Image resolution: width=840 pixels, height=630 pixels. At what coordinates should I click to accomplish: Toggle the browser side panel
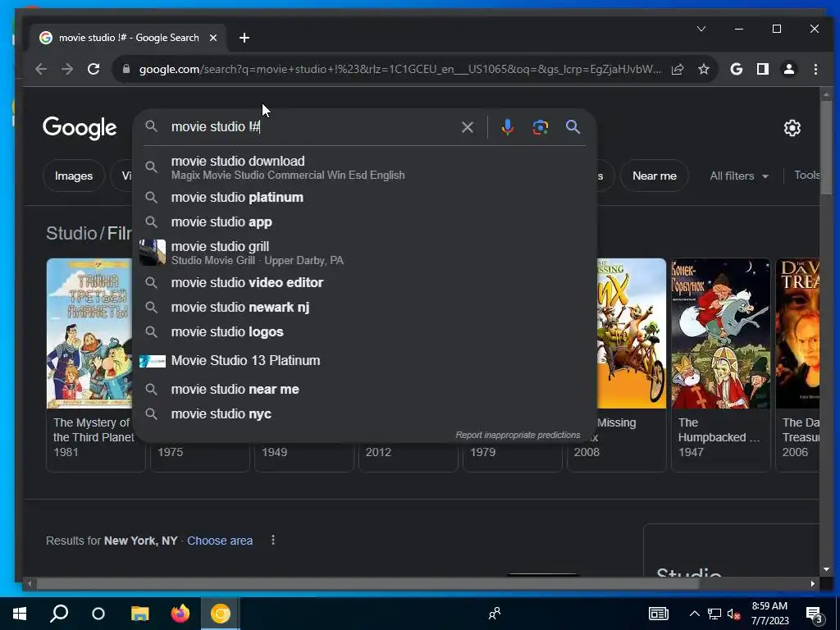pyautogui.click(x=762, y=69)
